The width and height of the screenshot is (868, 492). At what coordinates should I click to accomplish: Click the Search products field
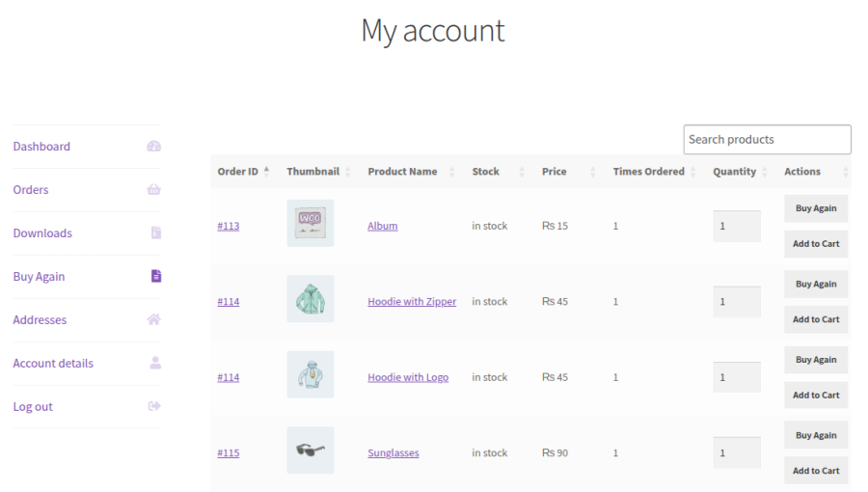[767, 140]
